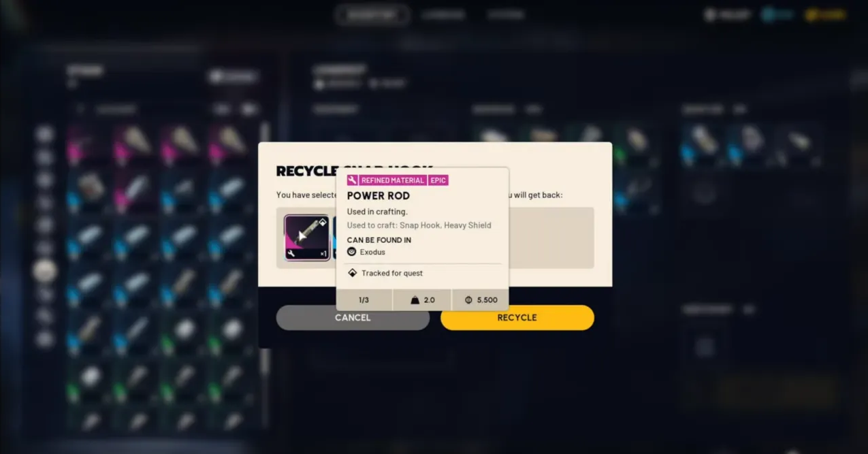This screenshot has height=454, width=868.
Task: Select the highlighted round sidebar category icon
Action: point(45,271)
